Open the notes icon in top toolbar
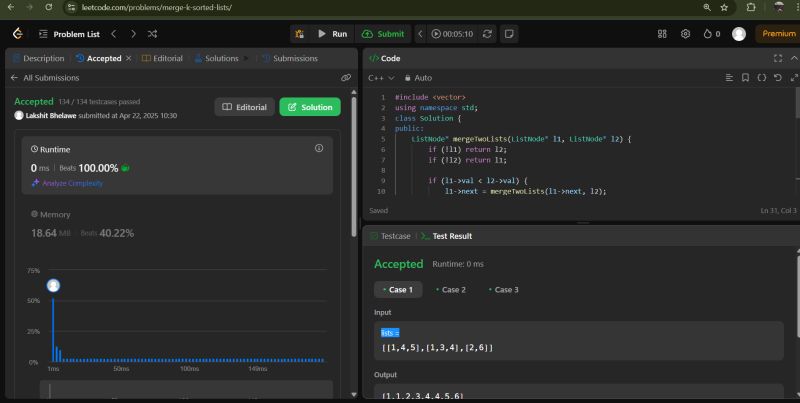Viewport: 800px width, 403px height. coord(509,34)
